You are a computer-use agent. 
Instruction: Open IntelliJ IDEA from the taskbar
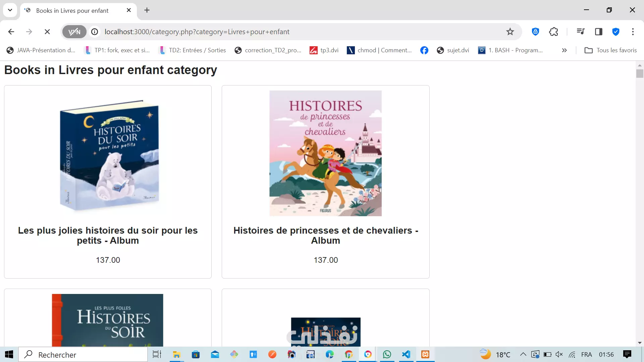291,354
